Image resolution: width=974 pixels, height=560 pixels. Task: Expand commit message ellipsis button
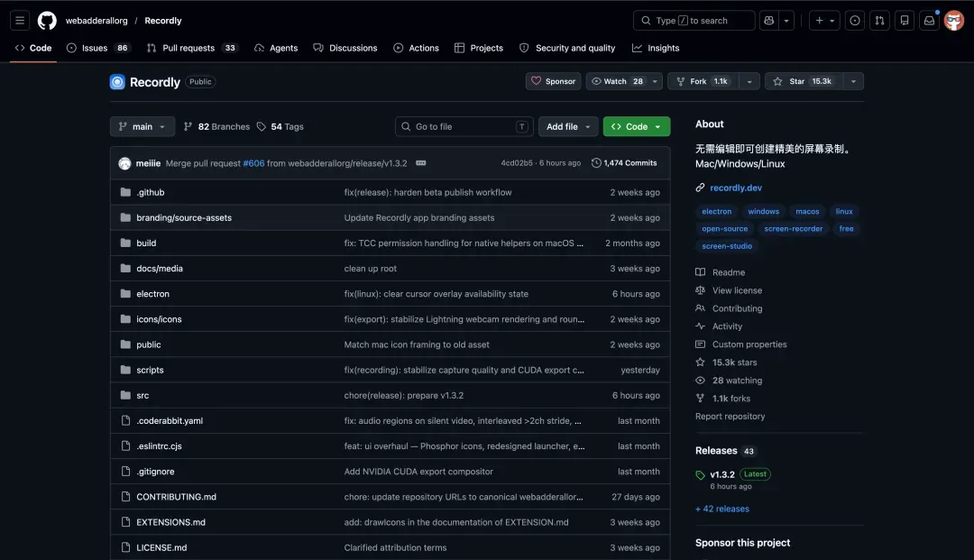(x=420, y=163)
